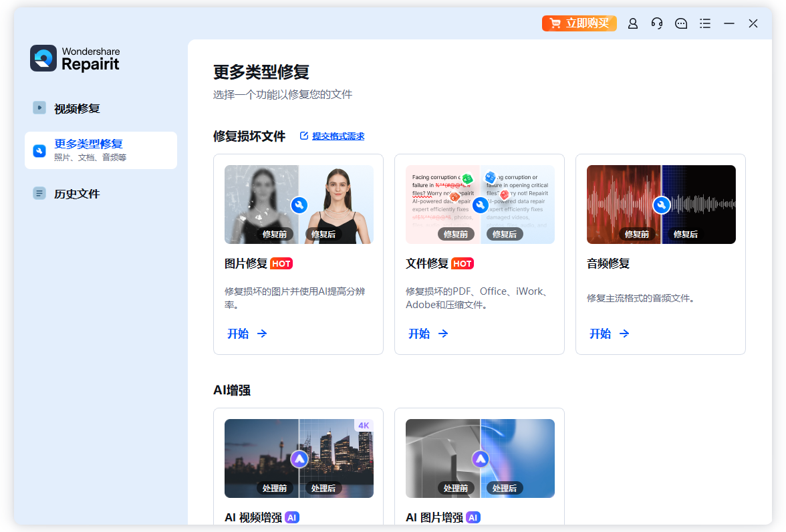
Task: Start 音频修复 with its 开始 button
Action: pos(610,334)
